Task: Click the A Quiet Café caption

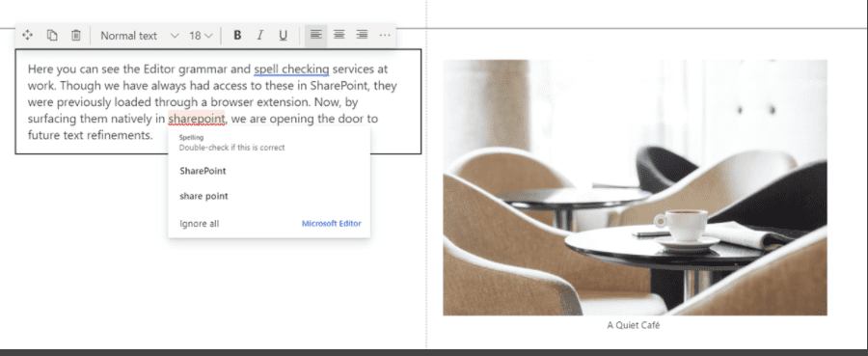Action: point(634,325)
